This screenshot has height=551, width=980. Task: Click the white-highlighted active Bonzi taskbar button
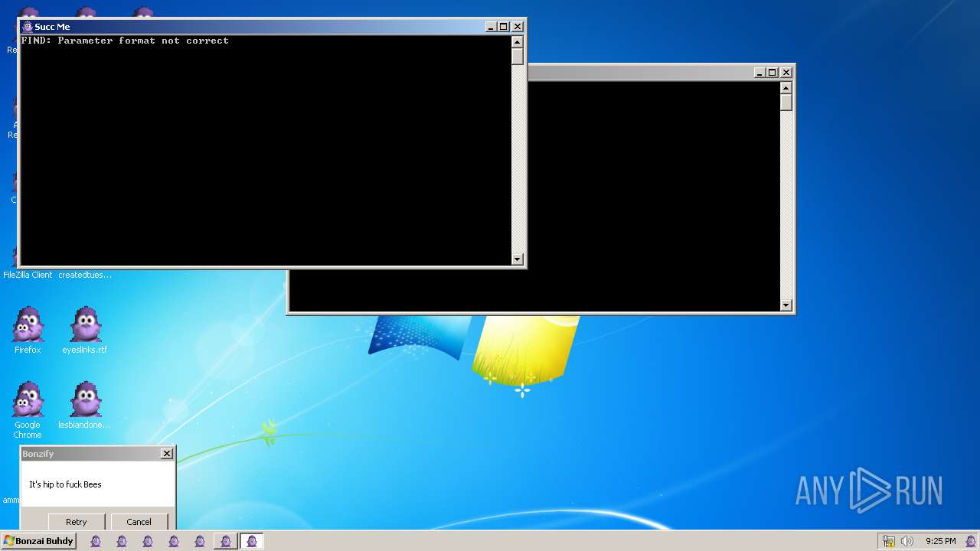[252, 541]
